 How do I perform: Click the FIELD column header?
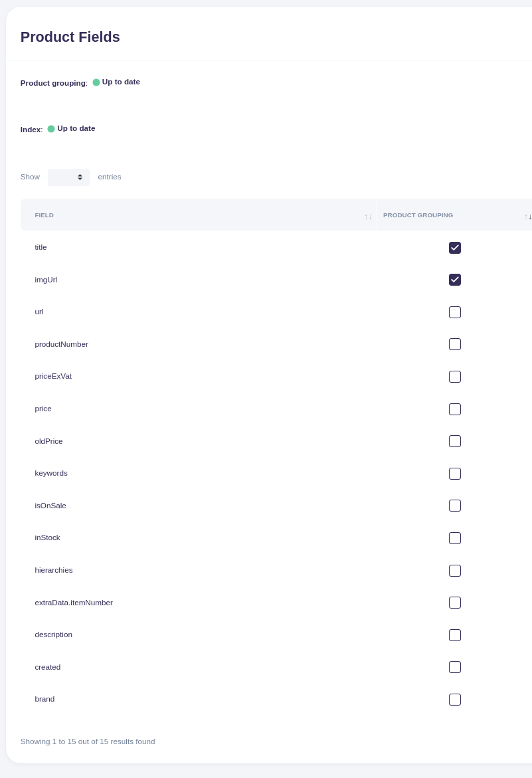pos(44,215)
